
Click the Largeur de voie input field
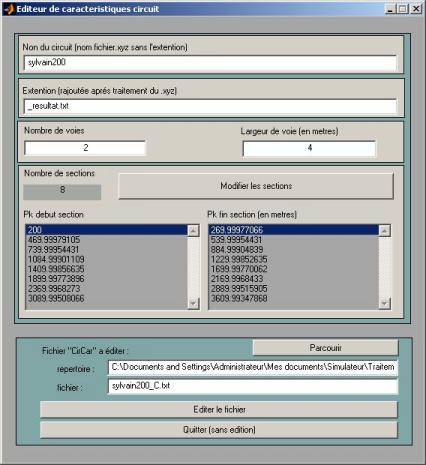pyautogui.click(x=309, y=148)
